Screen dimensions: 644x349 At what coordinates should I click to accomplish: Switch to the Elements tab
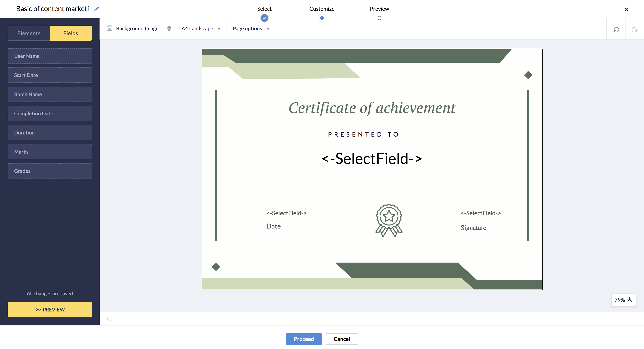(29, 33)
